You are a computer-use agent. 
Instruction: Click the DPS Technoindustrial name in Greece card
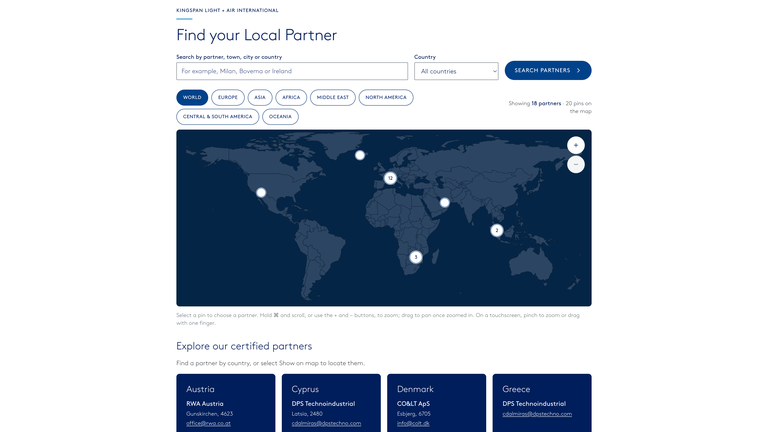(534, 404)
